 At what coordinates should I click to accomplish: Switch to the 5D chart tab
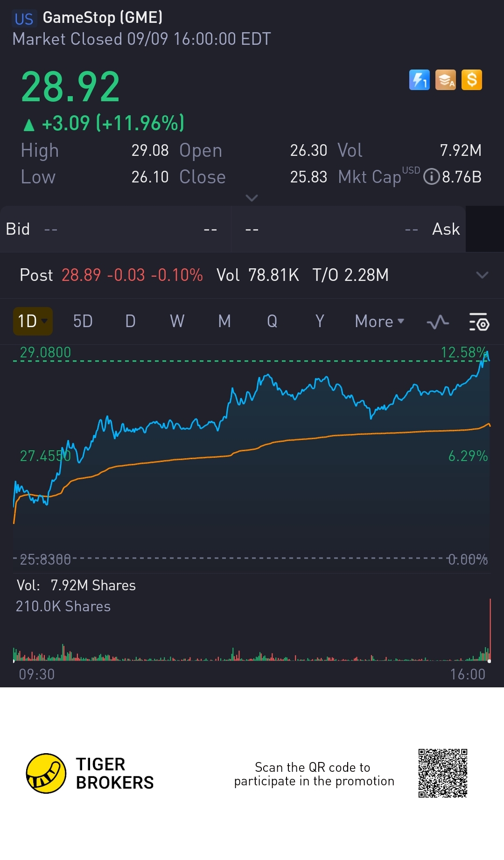83,322
